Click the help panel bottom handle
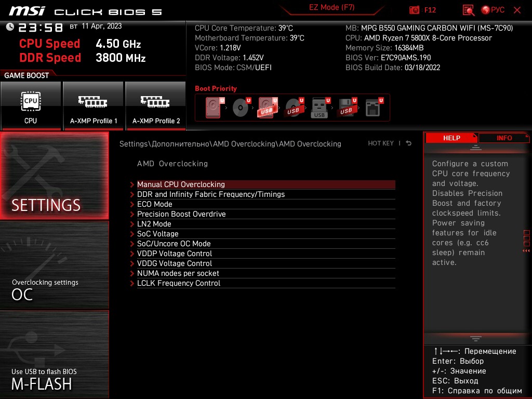This screenshot has width=532, height=399. (476, 338)
